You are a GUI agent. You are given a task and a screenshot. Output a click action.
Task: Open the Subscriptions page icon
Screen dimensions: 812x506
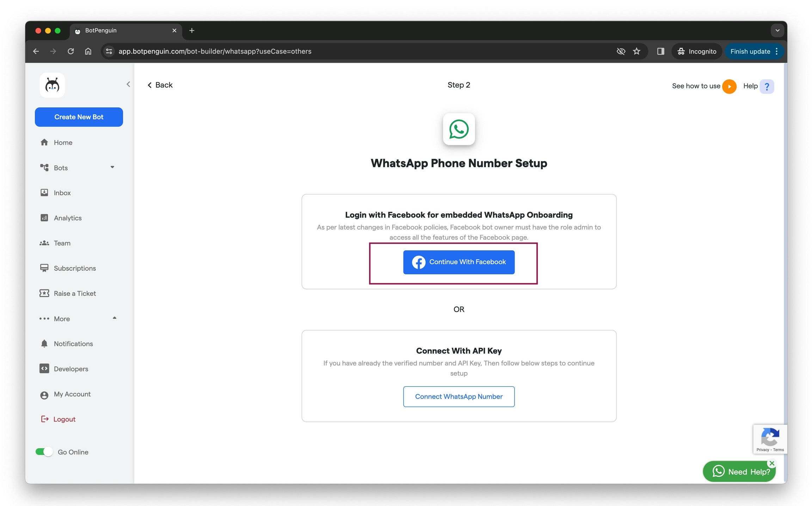point(44,268)
